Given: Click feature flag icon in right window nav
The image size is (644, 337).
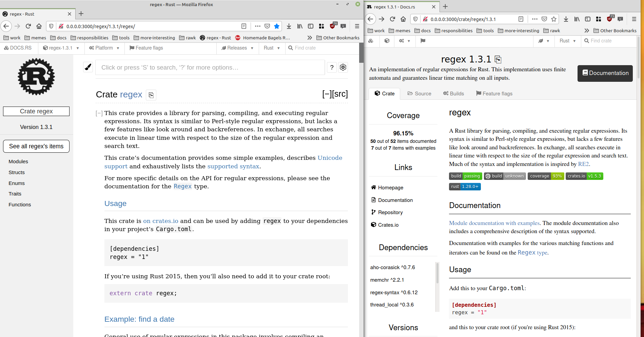Looking at the screenshot, I should click(x=423, y=41).
